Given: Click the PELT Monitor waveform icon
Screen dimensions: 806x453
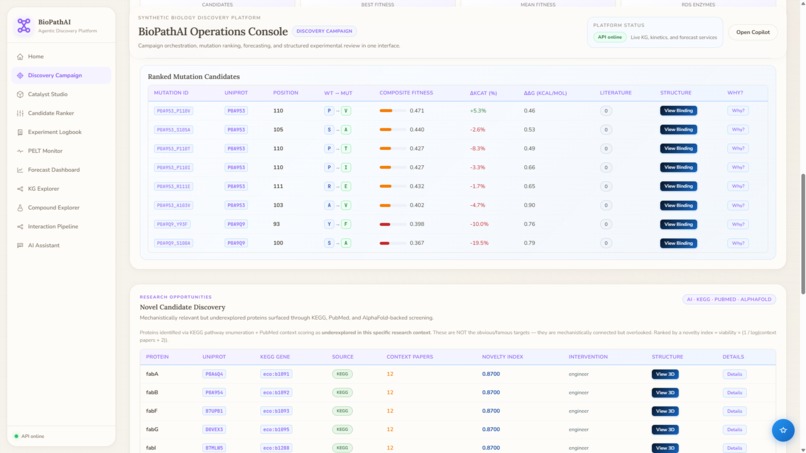Looking at the screenshot, I should (20, 151).
